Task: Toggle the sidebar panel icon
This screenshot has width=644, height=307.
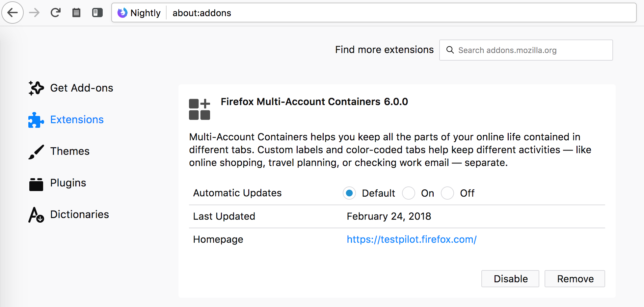Action: (x=97, y=13)
